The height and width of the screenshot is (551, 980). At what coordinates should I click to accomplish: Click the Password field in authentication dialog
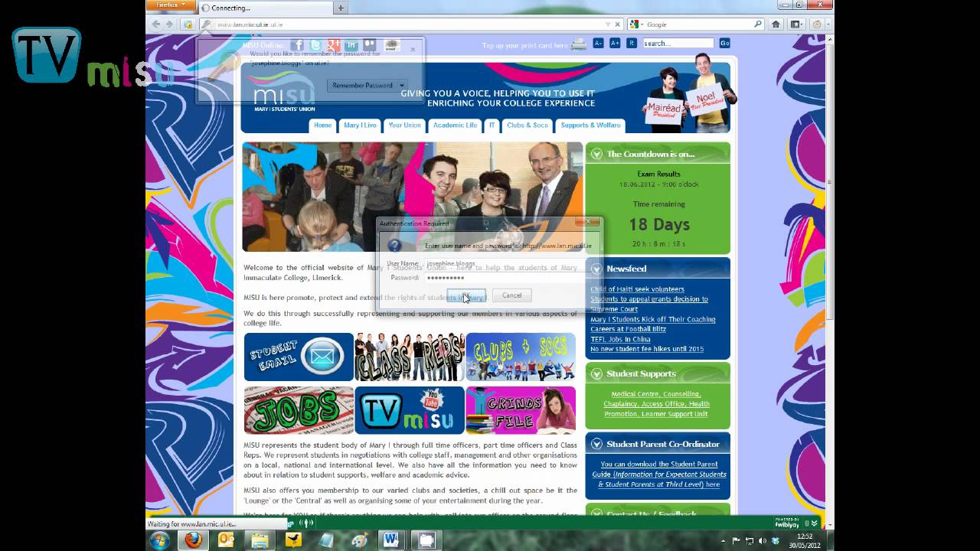pyautogui.click(x=508, y=278)
